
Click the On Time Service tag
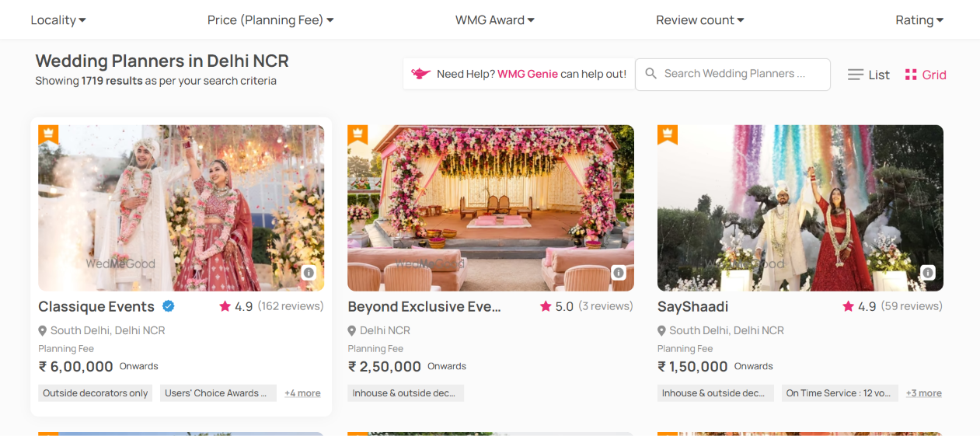coord(839,393)
